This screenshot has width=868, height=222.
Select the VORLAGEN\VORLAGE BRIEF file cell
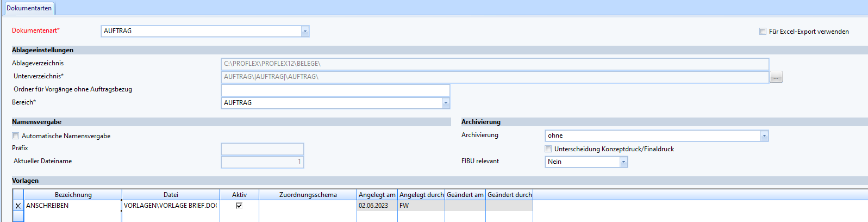click(x=170, y=206)
